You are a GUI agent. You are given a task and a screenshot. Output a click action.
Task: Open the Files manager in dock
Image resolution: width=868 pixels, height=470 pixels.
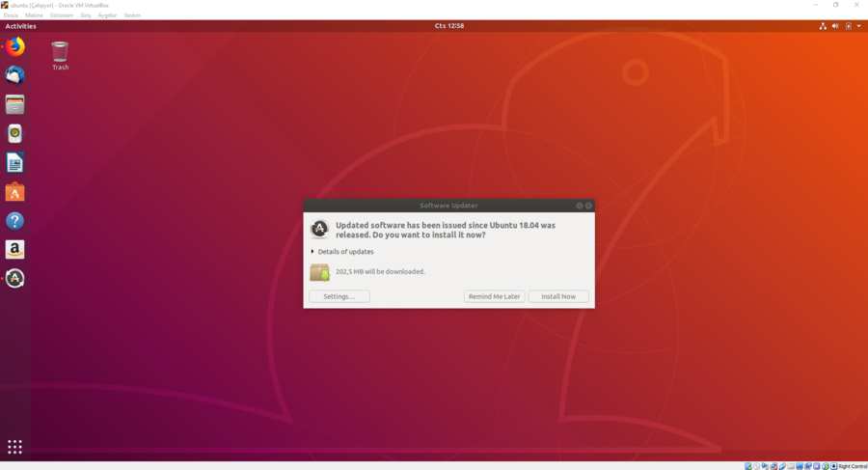[14, 104]
